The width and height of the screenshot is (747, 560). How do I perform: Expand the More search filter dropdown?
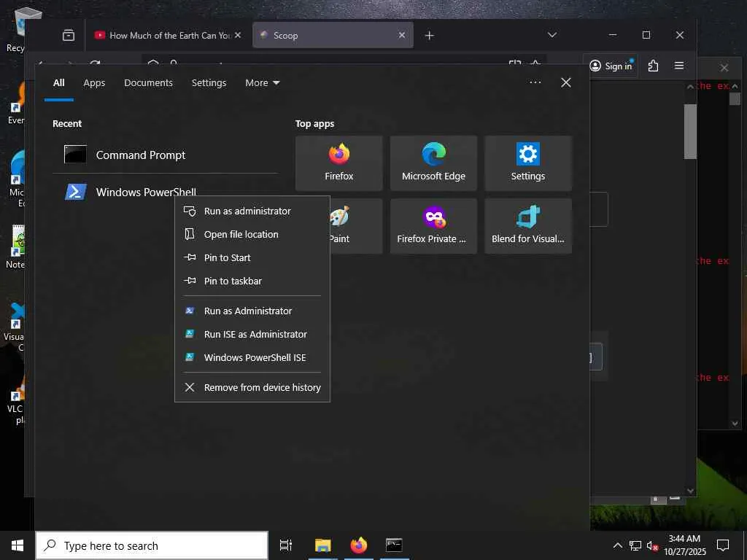point(262,83)
